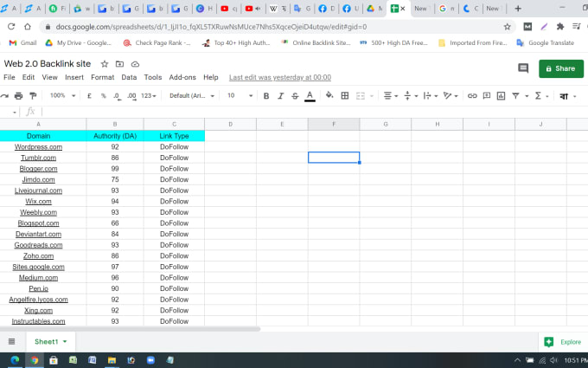Activate the Paint format tool

[33, 96]
